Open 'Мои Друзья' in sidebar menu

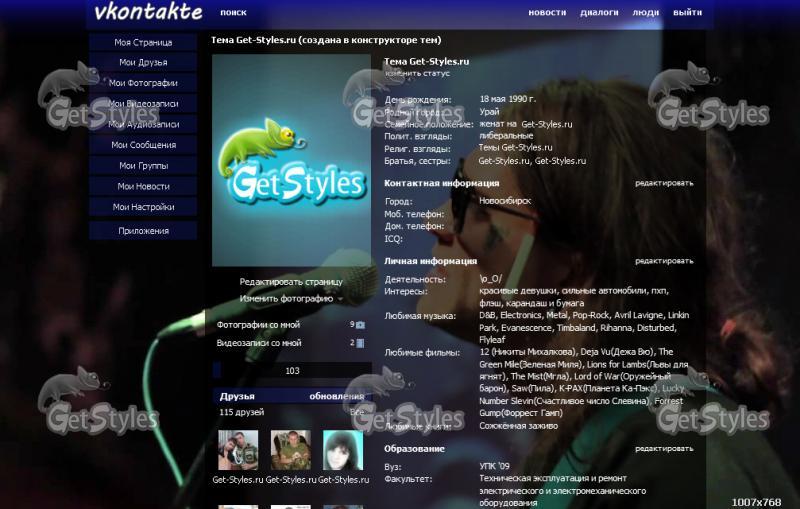tap(143, 63)
